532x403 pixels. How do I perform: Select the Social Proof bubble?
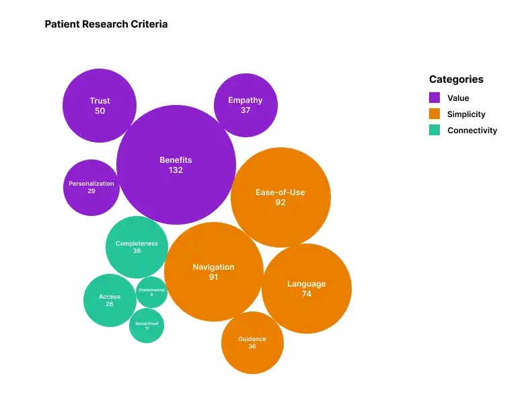point(147,326)
